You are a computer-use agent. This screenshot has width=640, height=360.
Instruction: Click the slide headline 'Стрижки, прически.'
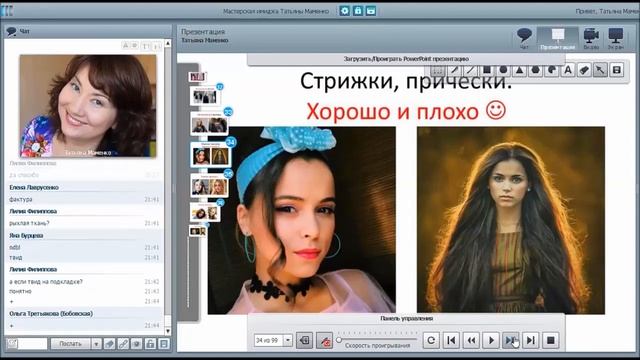click(406, 81)
